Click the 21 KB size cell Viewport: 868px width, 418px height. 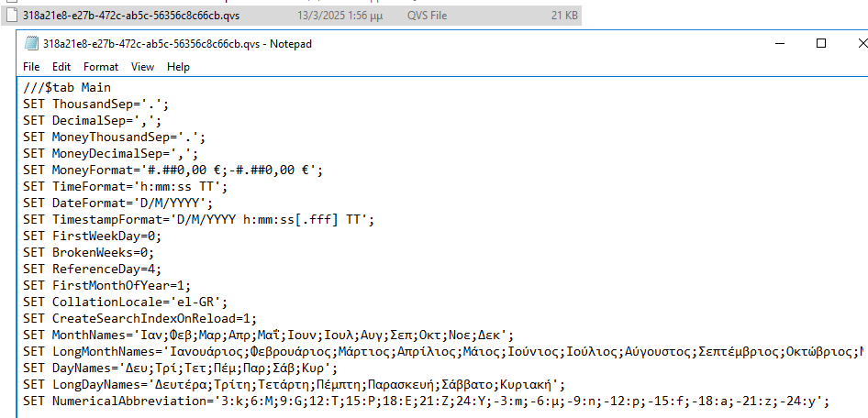pos(564,16)
